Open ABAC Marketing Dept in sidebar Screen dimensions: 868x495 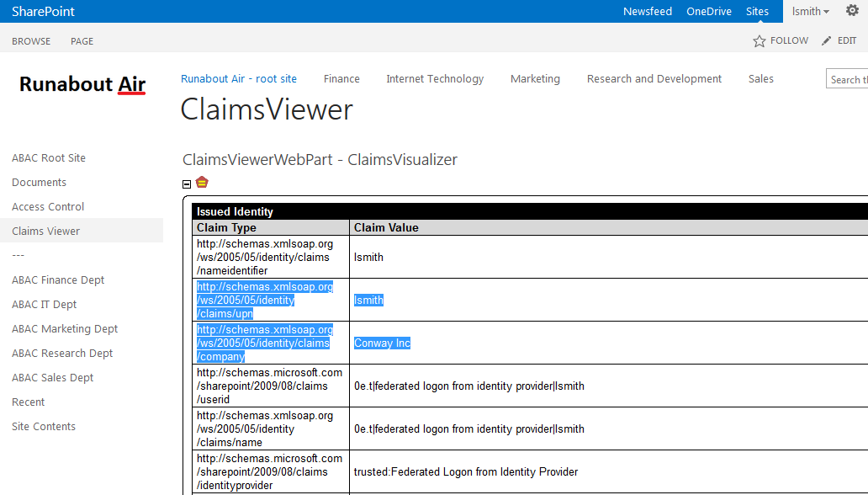65,328
